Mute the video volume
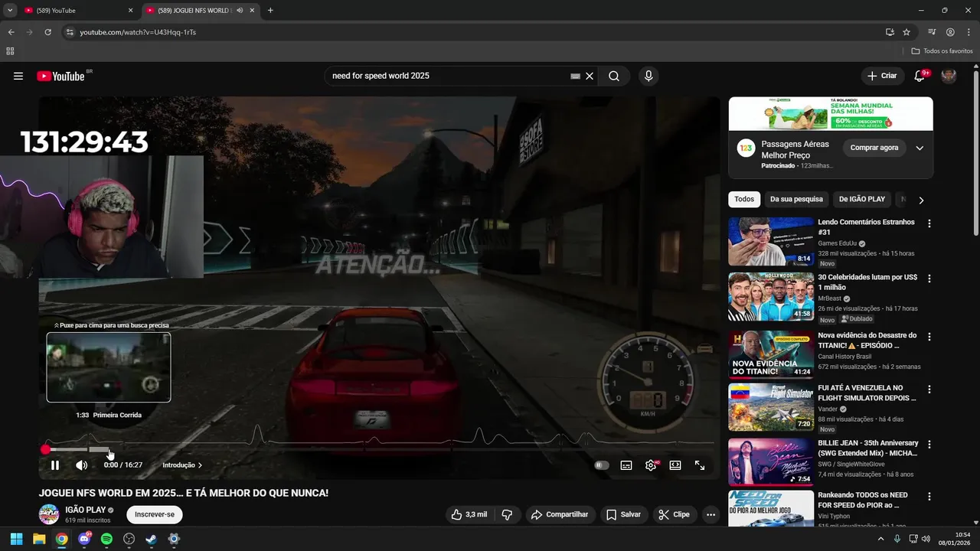Image resolution: width=980 pixels, height=551 pixels. 81,465
